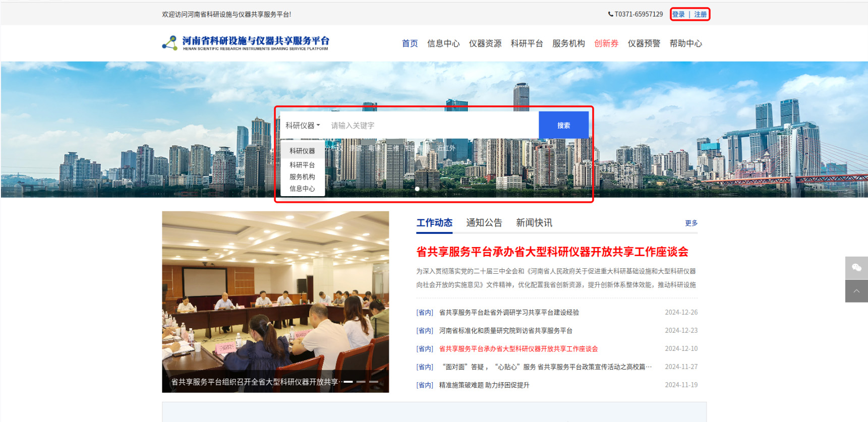Choose 信息中心 in the search category list
The height and width of the screenshot is (422, 868).
(x=302, y=189)
